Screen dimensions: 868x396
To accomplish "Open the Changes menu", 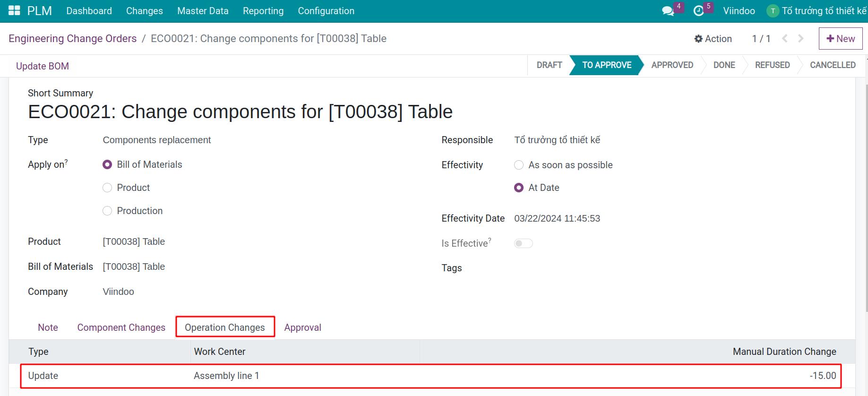I will pos(145,11).
